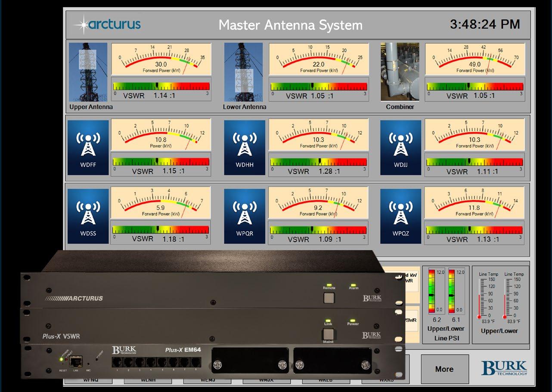Select the Combiner forward power gauge
The width and height of the screenshot is (552, 392).
coord(475,59)
